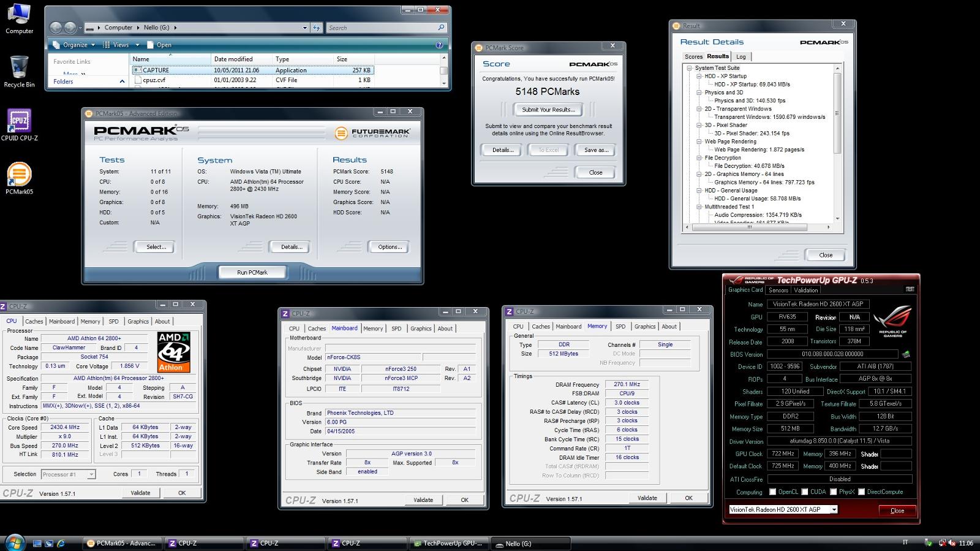Open the Computer desktop icon

19,18
